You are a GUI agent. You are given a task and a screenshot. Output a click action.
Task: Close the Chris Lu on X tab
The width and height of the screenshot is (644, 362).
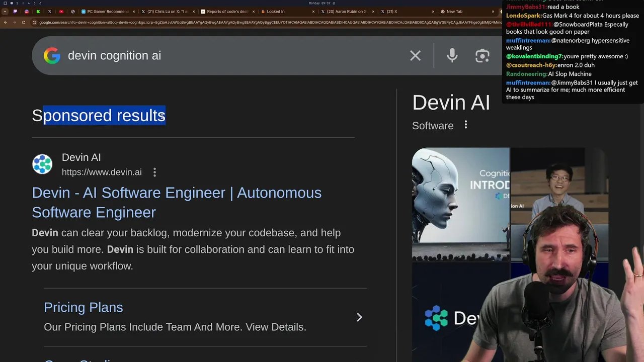coord(194,12)
